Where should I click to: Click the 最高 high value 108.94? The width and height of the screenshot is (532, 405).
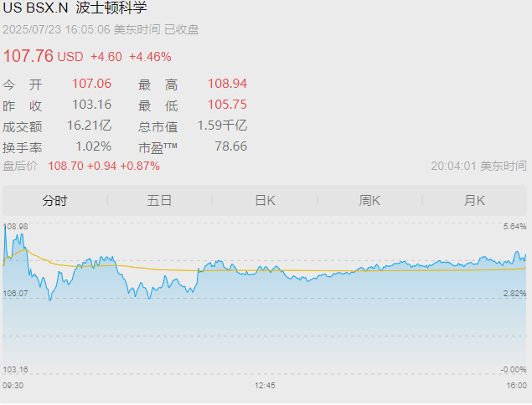pyautogui.click(x=227, y=84)
